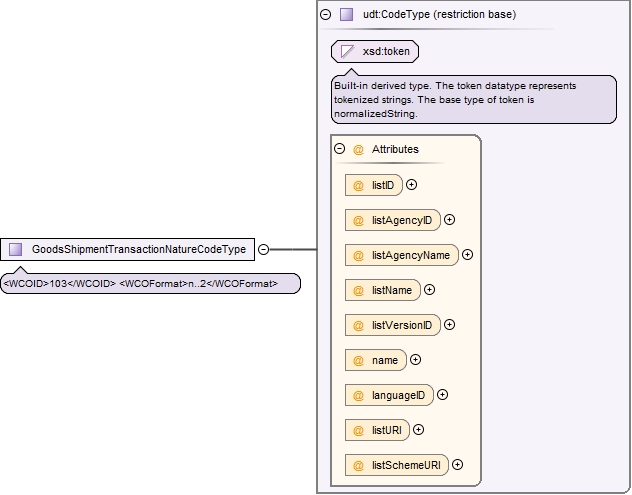The height and width of the screenshot is (495, 632).
Task: Expand the listAgencyID attribute
Action: (449, 220)
